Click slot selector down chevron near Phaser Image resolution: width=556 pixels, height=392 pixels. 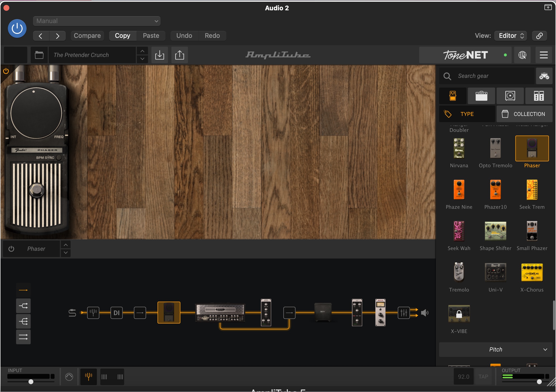click(x=66, y=253)
